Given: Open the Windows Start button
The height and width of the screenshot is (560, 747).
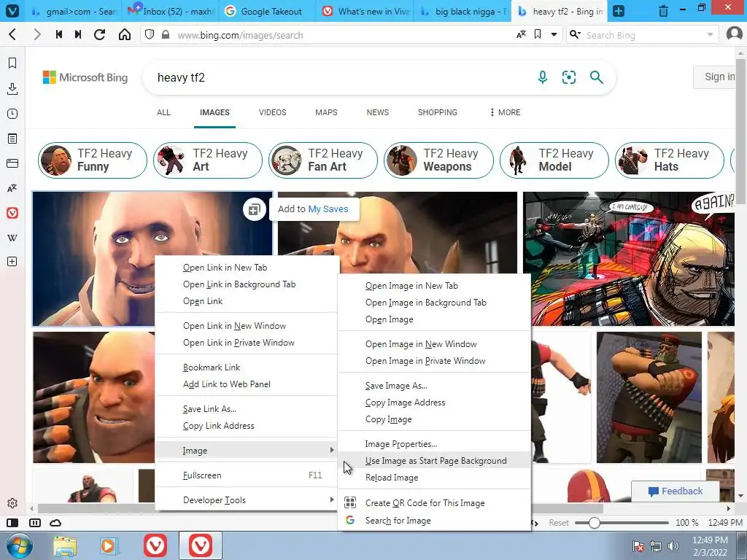Looking at the screenshot, I should point(19,545).
